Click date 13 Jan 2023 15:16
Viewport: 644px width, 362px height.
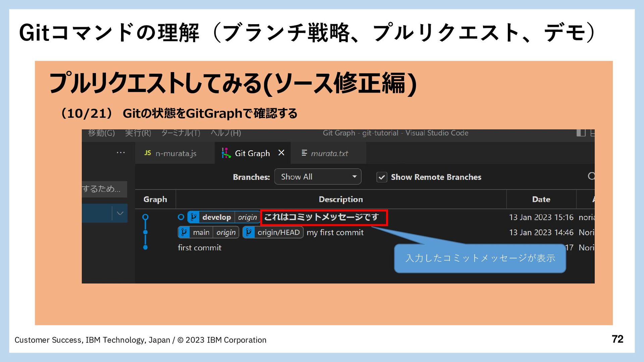pyautogui.click(x=541, y=217)
